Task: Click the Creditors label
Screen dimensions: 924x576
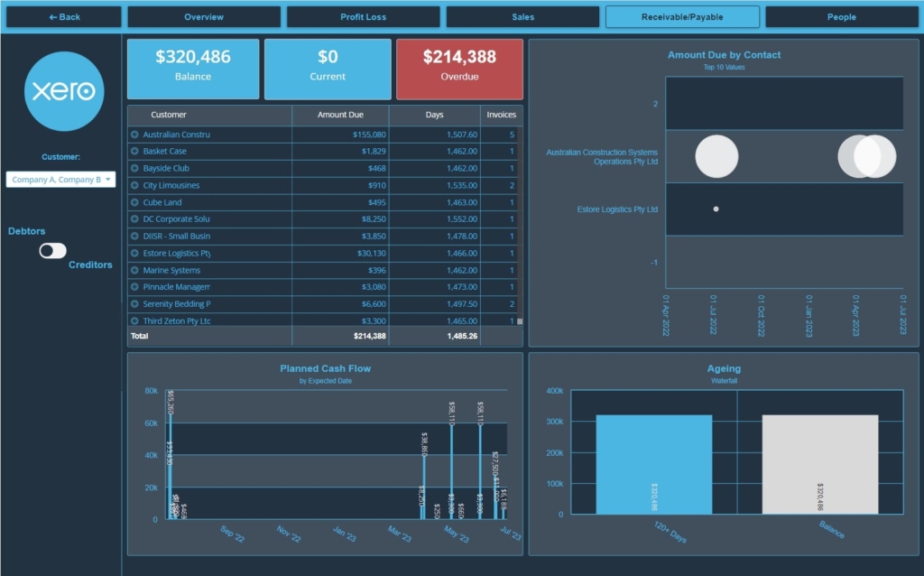Action: coord(90,265)
